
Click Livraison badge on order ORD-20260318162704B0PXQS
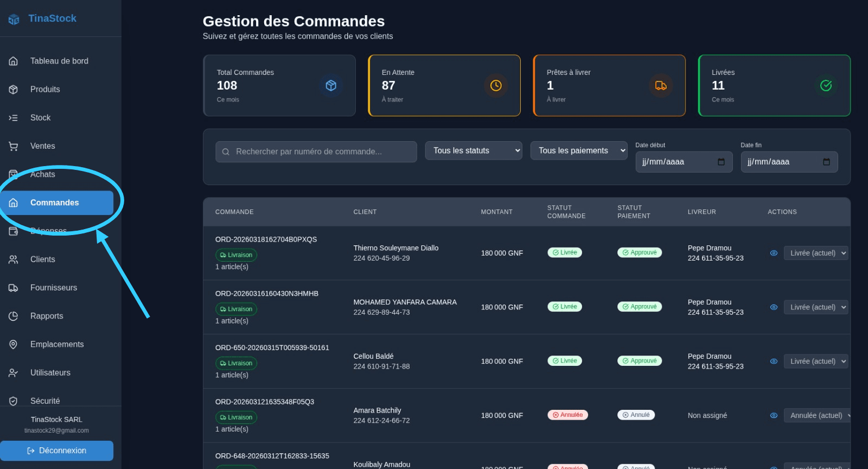point(236,255)
